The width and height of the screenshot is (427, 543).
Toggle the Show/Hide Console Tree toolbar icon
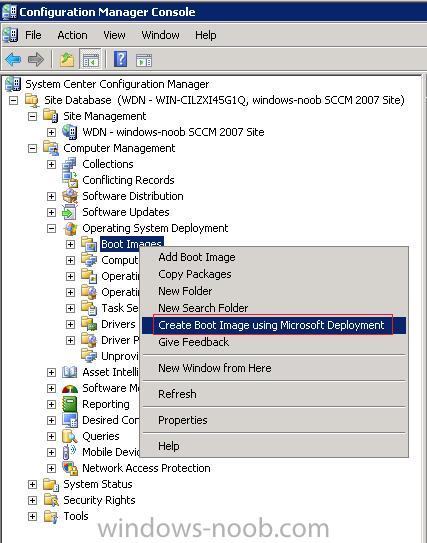(90, 60)
